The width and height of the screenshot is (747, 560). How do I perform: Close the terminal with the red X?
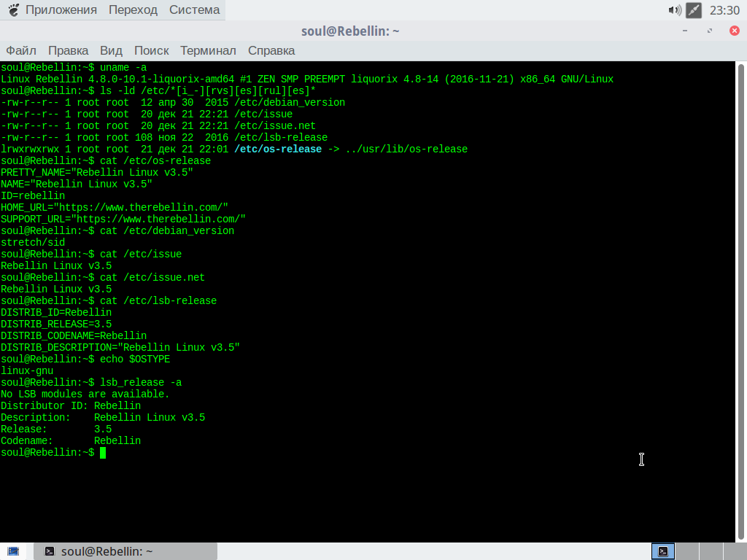click(735, 31)
